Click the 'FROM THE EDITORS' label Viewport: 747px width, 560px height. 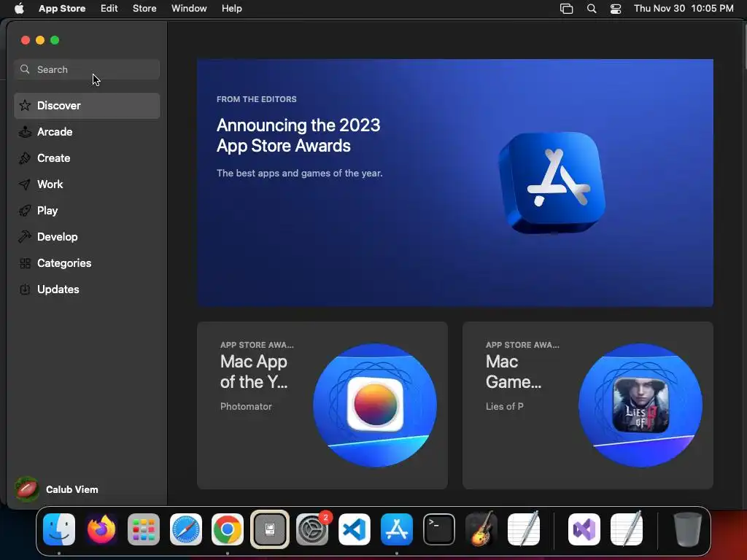click(256, 99)
